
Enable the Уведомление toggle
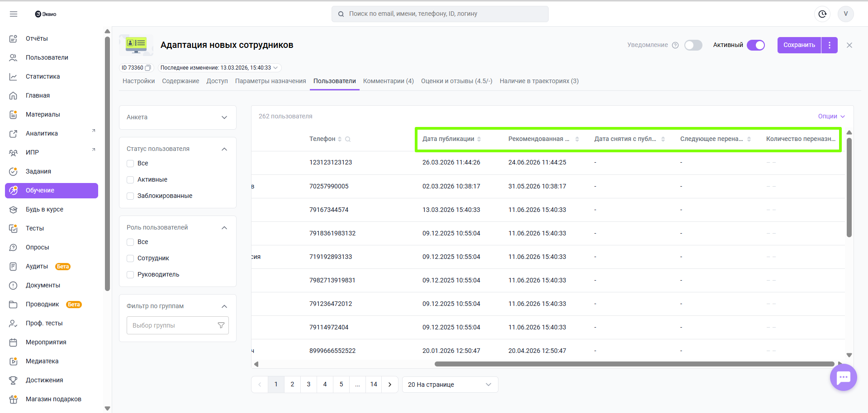pyautogui.click(x=693, y=45)
